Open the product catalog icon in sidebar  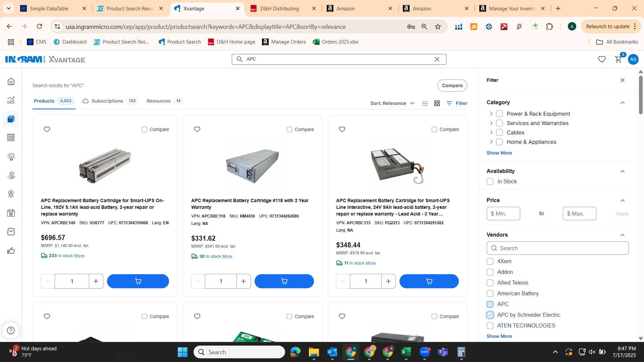[x=11, y=119]
